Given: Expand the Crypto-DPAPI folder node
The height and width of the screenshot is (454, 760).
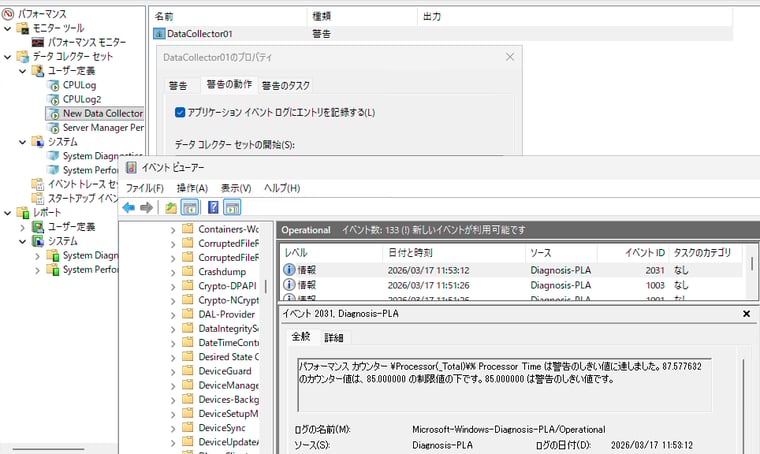Looking at the screenshot, I should [x=173, y=286].
